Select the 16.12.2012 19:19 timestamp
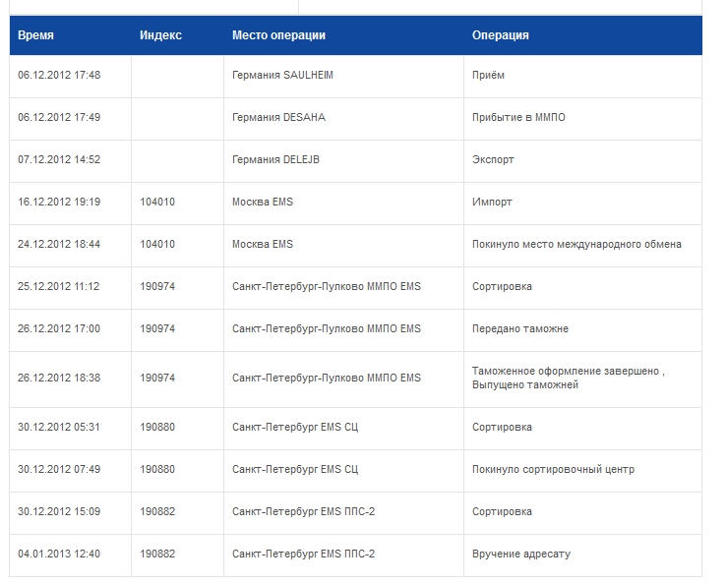728x584 pixels. click(59, 202)
